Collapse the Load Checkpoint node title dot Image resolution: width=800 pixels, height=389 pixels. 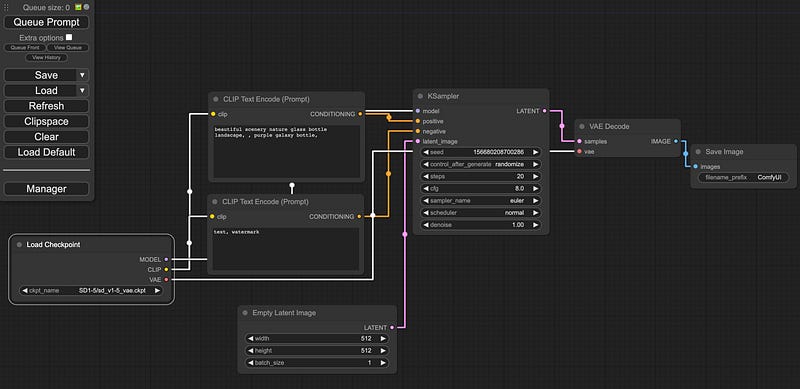19,245
